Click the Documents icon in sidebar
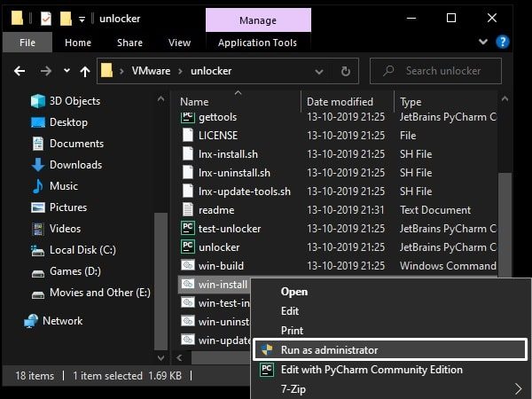This screenshot has height=399, width=532. pos(37,144)
